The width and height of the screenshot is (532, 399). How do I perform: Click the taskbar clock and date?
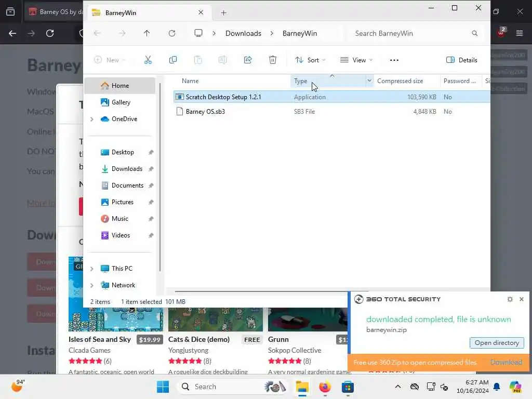pyautogui.click(x=473, y=387)
